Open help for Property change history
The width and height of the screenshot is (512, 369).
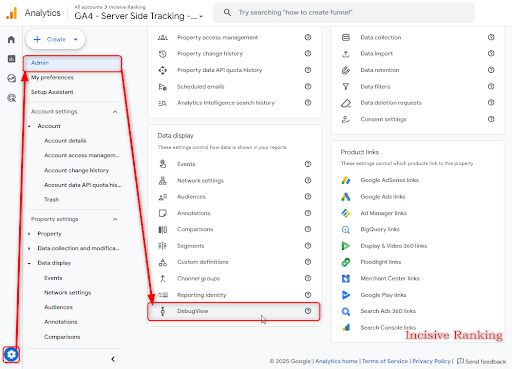308,53
